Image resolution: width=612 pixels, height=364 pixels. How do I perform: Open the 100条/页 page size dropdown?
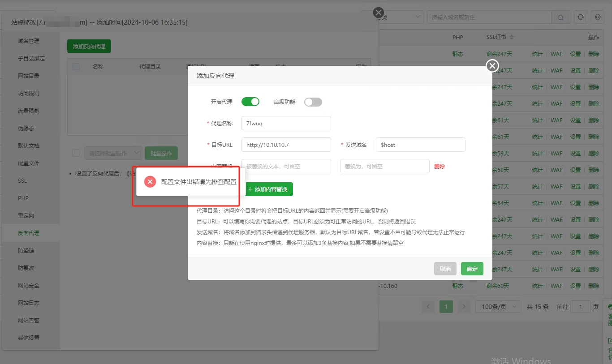pos(497,307)
